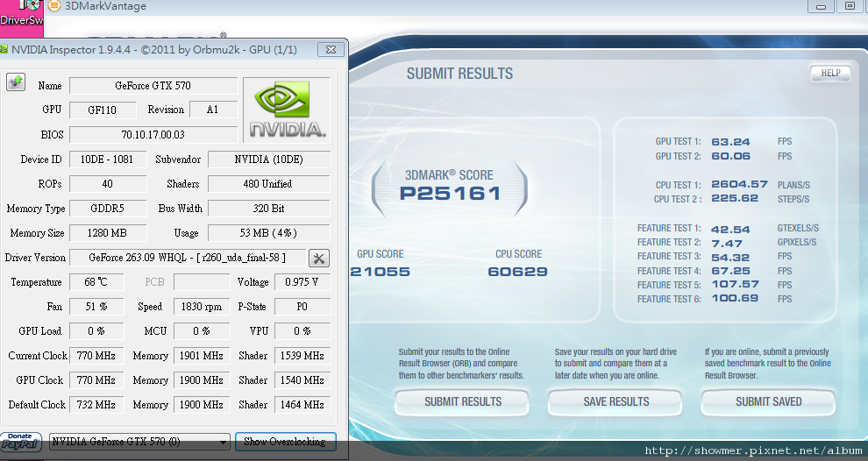Click the GPU field GF110
This screenshot has width=868, height=461.
[103, 110]
